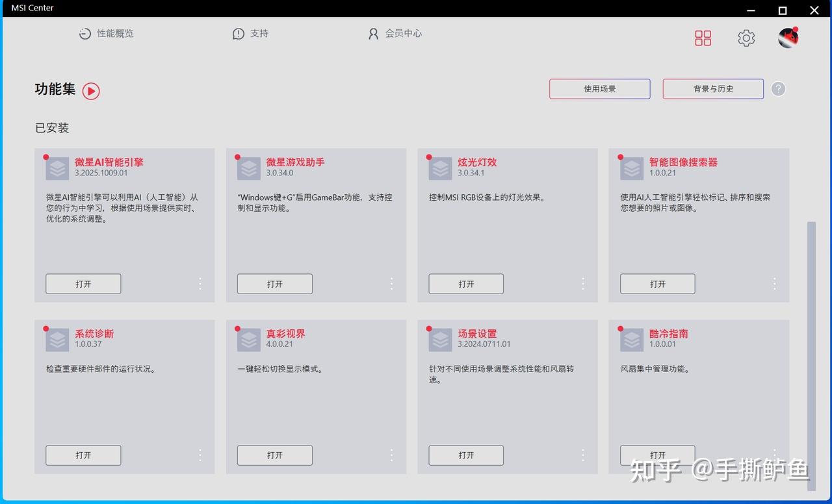
Task: Click the 炫光灯效 card icon
Action: point(440,168)
